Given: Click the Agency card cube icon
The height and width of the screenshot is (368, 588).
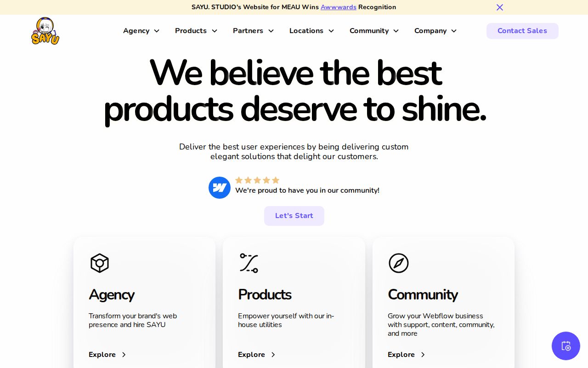Looking at the screenshot, I should coord(99,263).
